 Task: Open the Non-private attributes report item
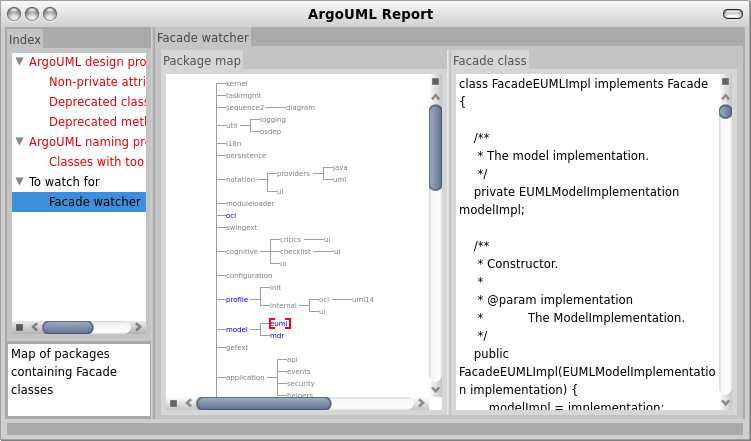pyautogui.click(x=97, y=82)
